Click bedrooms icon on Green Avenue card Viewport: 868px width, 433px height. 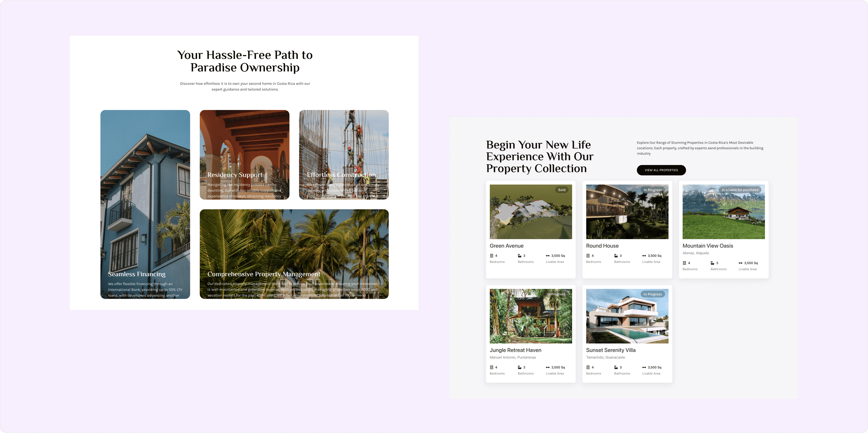[x=492, y=256]
